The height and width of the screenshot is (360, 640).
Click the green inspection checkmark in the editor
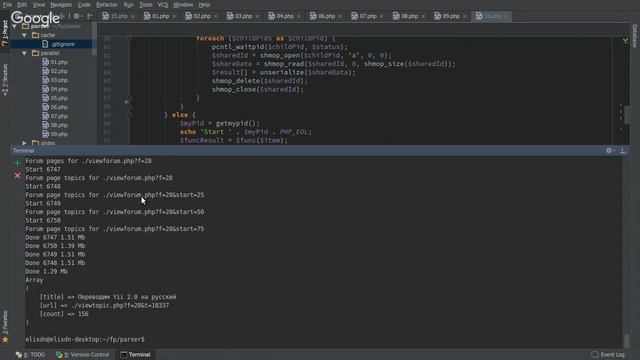[625, 40]
